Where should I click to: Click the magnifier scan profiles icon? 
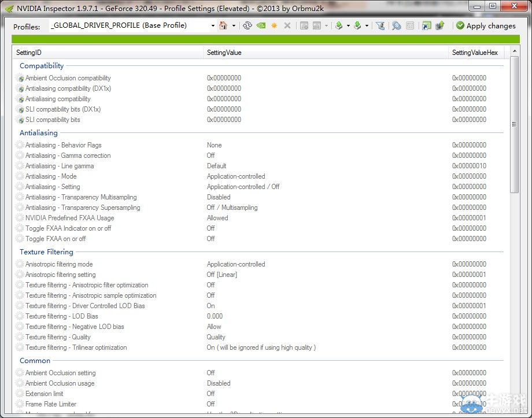click(x=396, y=25)
